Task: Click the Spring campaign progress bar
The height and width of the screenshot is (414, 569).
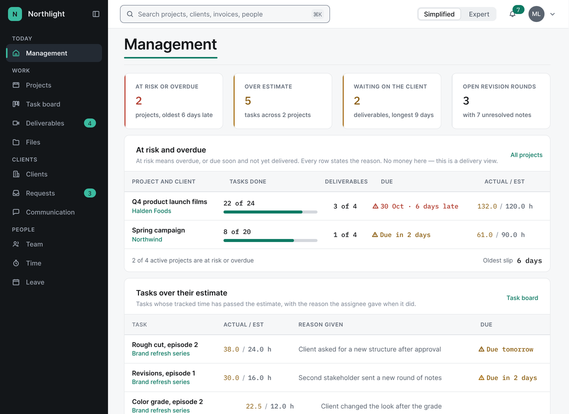Action: (270, 241)
